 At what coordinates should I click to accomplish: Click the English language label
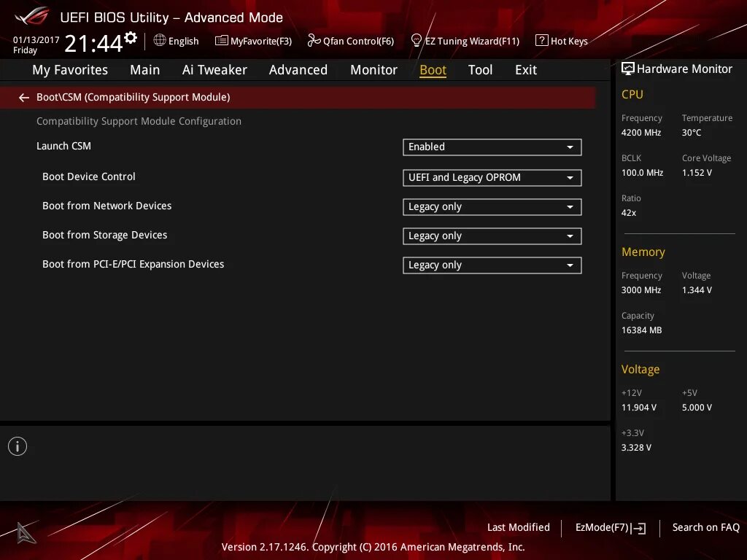(x=183, y=42)
